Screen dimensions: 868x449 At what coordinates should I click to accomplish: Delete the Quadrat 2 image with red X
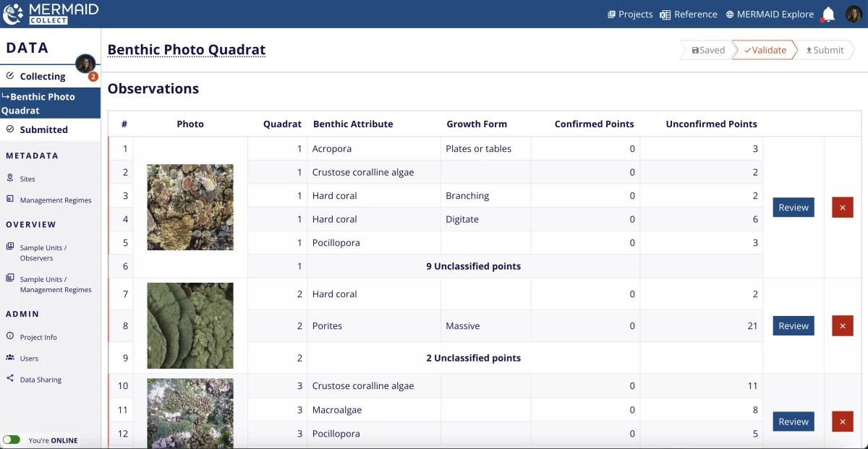(842, 326)
